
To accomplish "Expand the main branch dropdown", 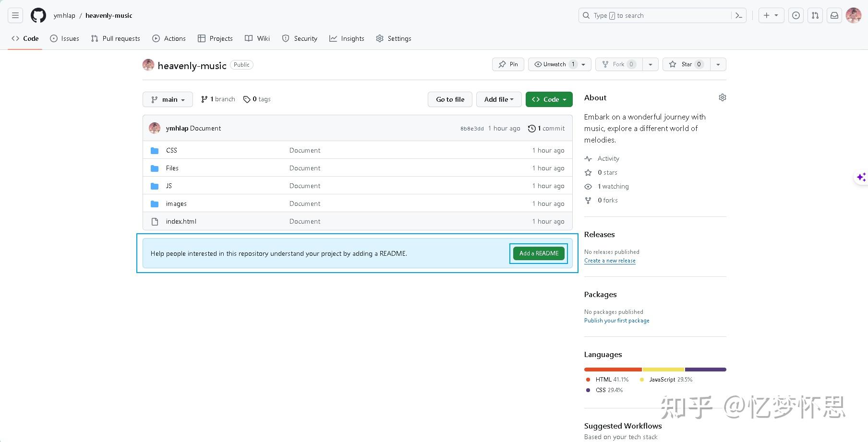I will point(168,99).
